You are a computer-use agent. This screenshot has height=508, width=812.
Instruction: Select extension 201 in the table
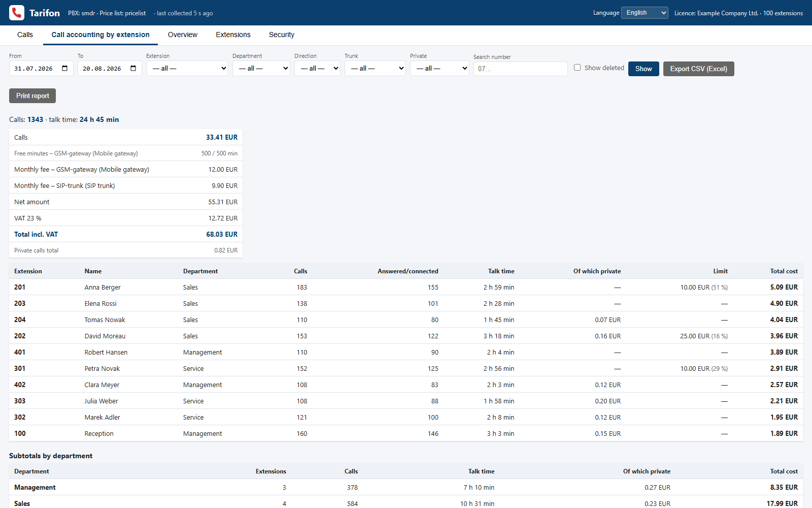point(20,287)
